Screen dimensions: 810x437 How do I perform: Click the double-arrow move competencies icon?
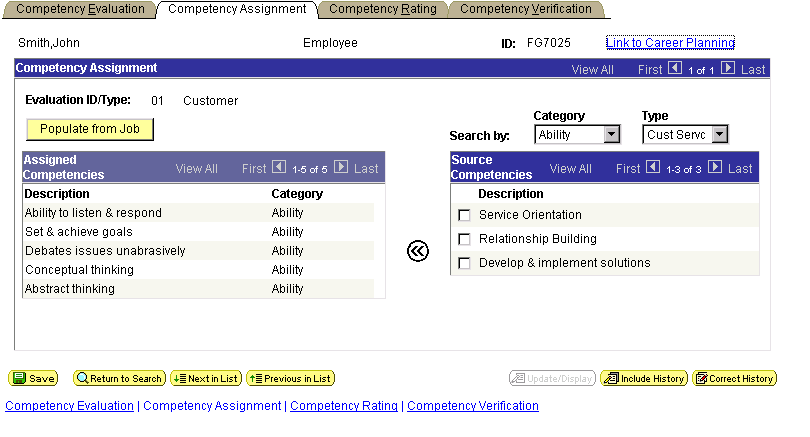417,251
